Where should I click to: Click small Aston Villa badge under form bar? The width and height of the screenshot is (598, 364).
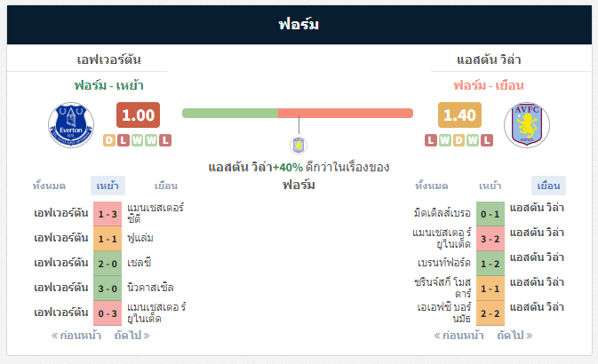(299, 146)
